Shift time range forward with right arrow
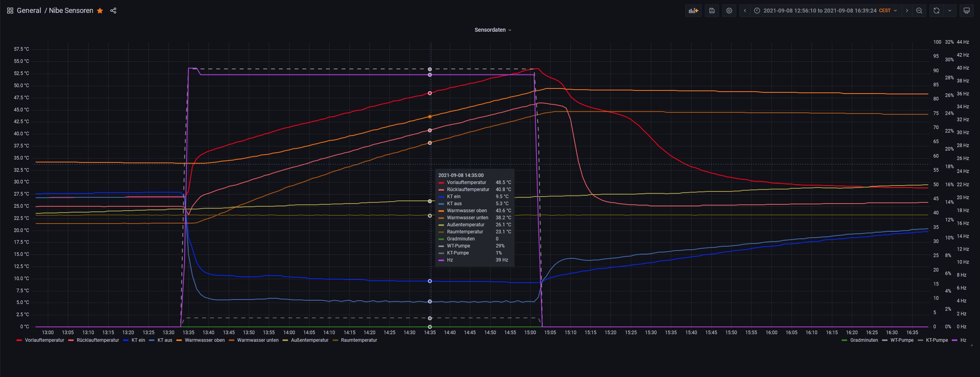 tap(907, 11)
